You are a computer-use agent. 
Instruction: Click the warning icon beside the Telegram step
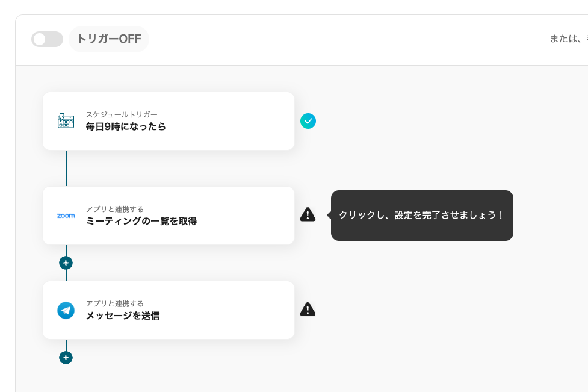[308, 310]
